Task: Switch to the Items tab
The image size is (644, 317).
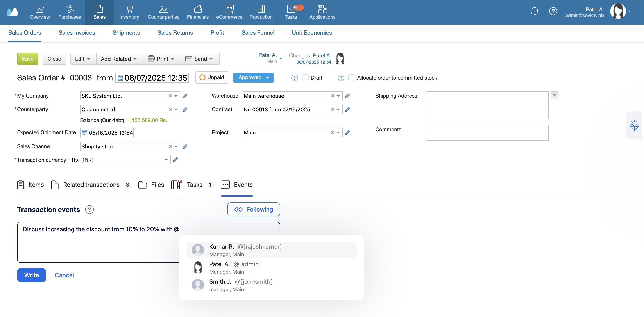Action: pyautogui.click(x=30, y=185)
